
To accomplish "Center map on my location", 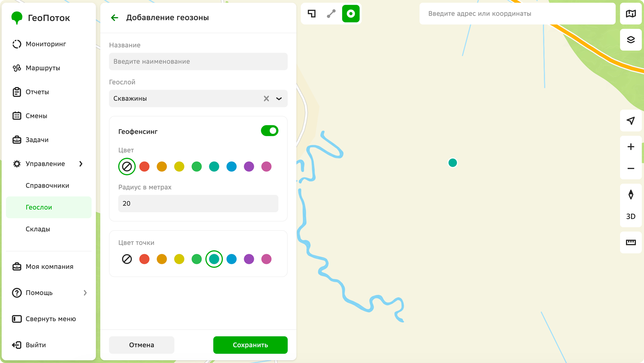I will click(x=631, y=121).
